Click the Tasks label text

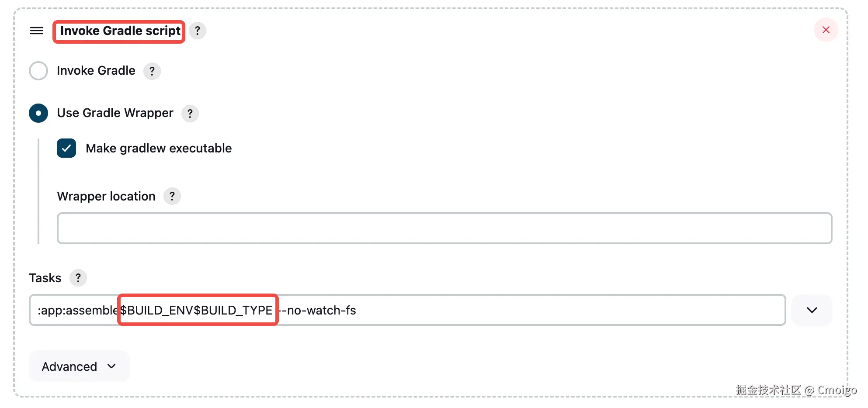point(45,278)
